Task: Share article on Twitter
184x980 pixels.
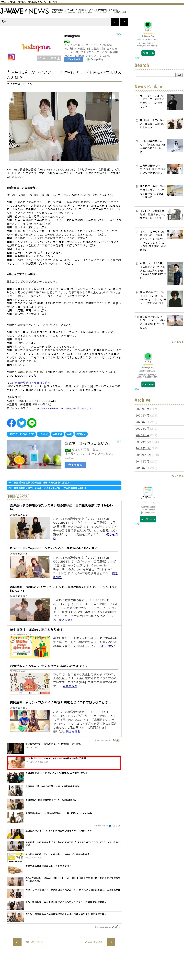Action: (22, 423)
